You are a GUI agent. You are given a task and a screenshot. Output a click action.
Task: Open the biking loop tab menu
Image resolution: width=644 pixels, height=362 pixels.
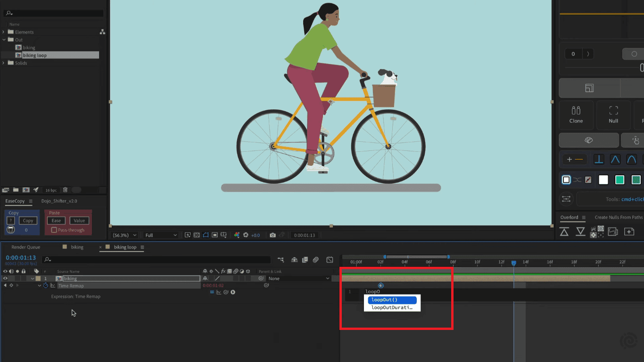[142, 247]
